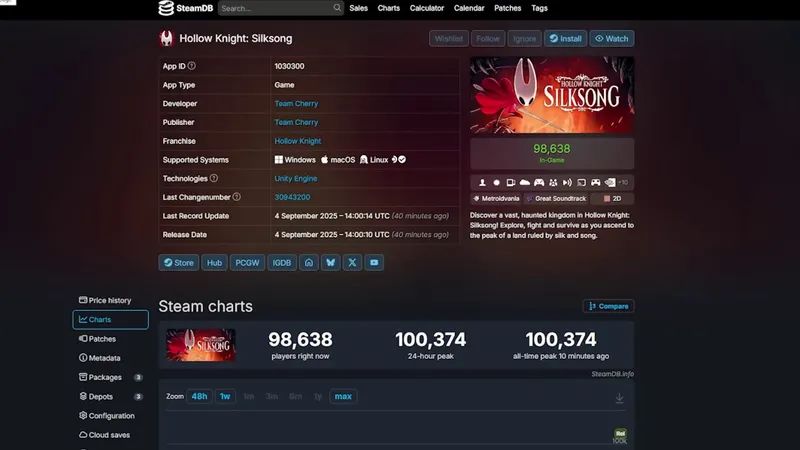Toggle Watch for this app
Screen dimensions: 800x450
[612, 38]
